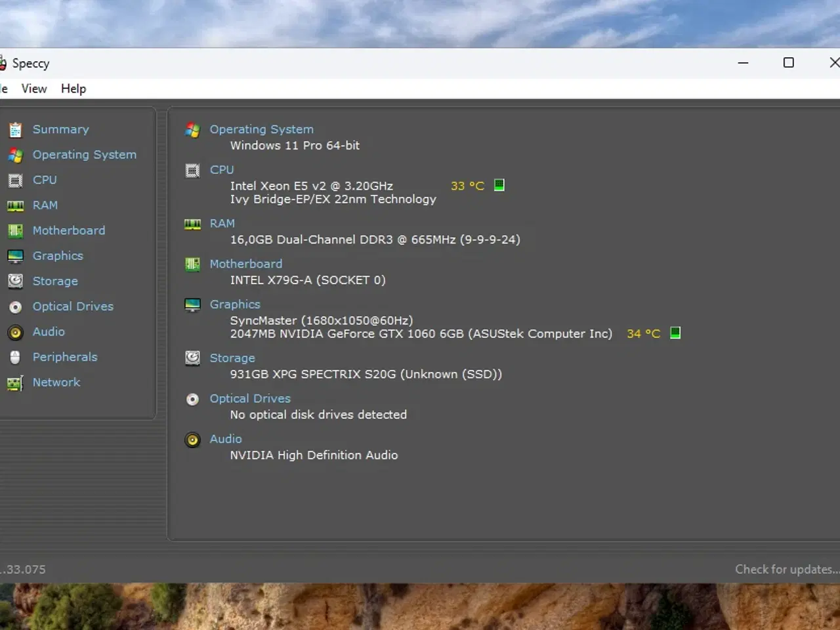The height and width of the screenshot is (630, 840).
Task: Click the Storage drive icon in summary panel
Action: pos(192,358)
